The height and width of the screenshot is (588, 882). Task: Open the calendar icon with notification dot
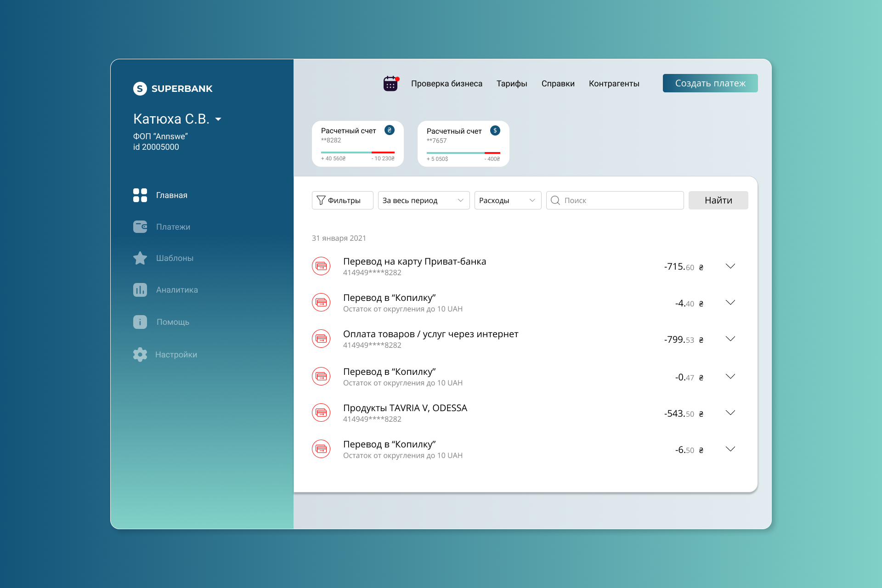390,84
